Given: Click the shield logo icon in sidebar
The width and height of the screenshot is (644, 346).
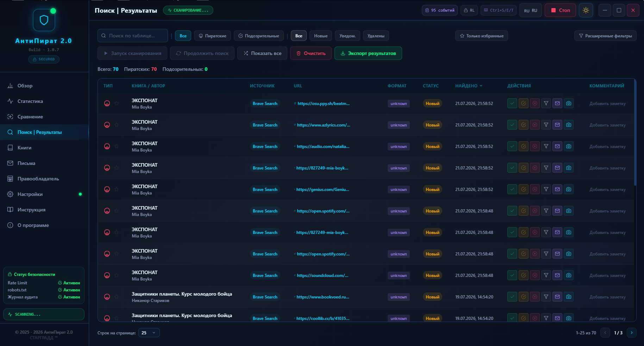Looking at the screenshot, I should [x=44, y=20].
